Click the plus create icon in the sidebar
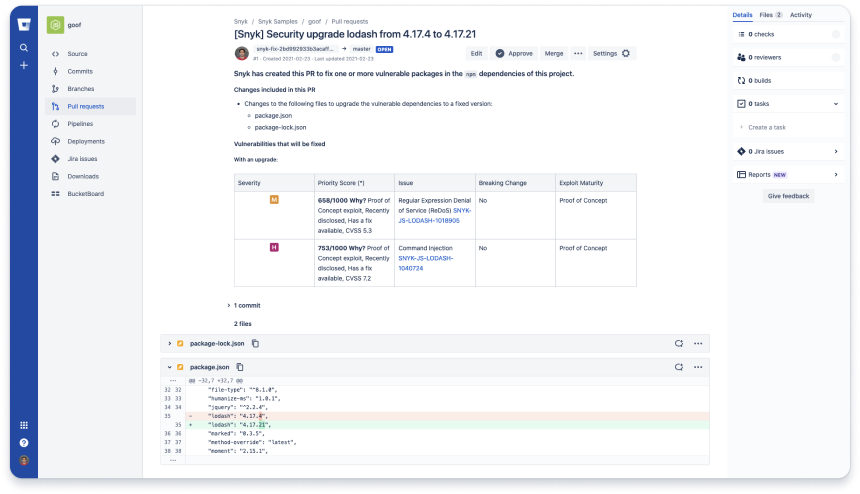 [x=23, y=65]
